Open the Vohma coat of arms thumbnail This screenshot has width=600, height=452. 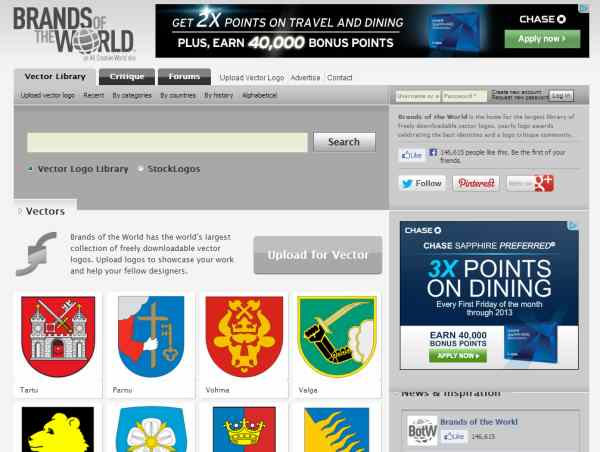pos(244,336)
